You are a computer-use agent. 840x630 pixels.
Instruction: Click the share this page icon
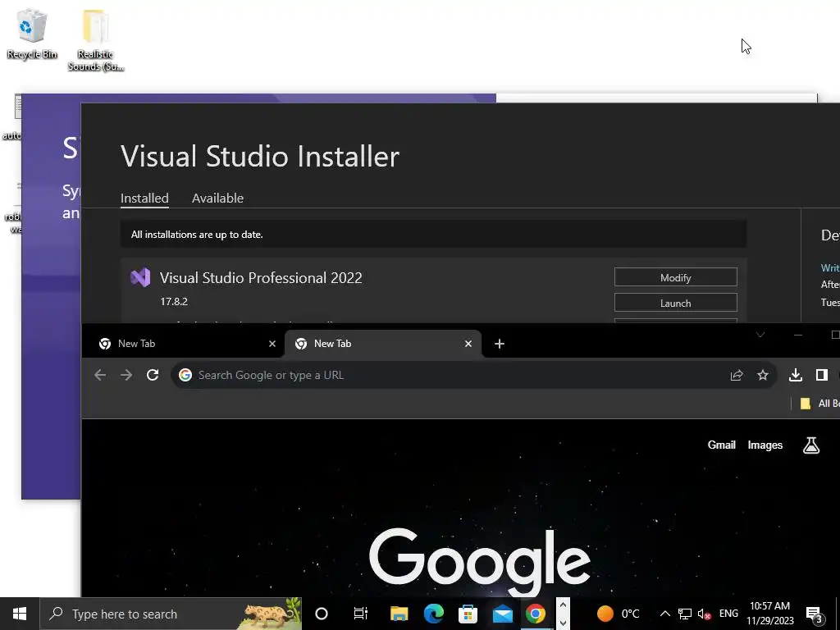click(737, 375)
